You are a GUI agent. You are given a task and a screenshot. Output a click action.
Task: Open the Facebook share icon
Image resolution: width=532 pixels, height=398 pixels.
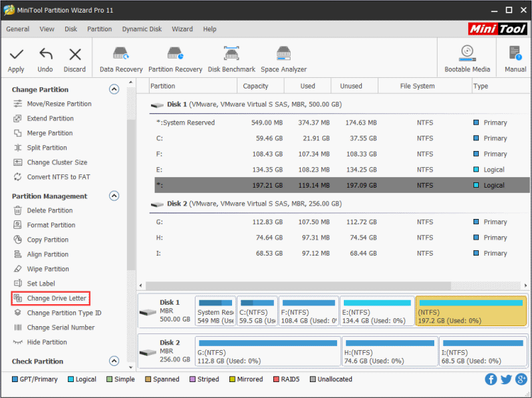click(x=491, y=379)
